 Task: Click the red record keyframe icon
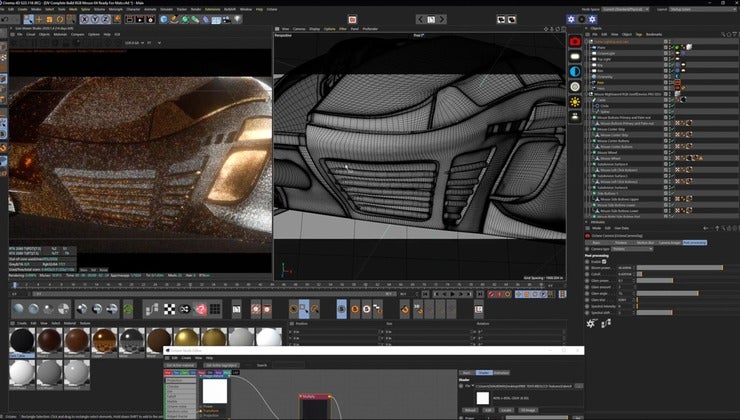point(491,294)
